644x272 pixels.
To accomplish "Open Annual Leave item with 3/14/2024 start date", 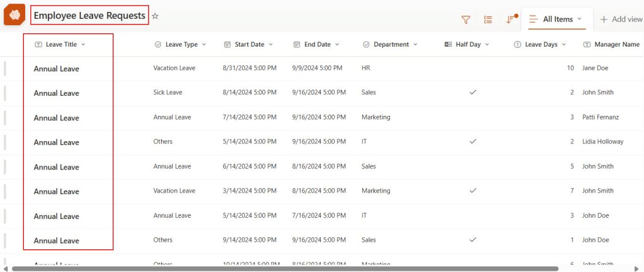I will (x=56, y=191).
